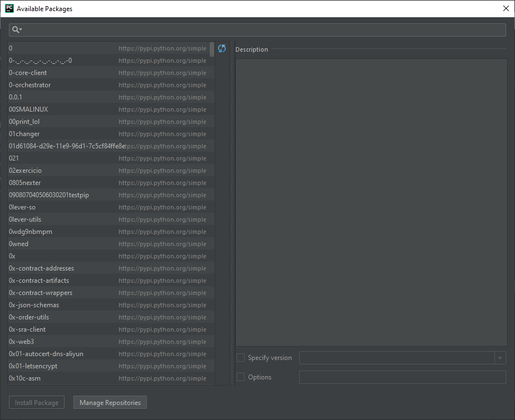
Task: Select the package named 0
Action: 111,48
